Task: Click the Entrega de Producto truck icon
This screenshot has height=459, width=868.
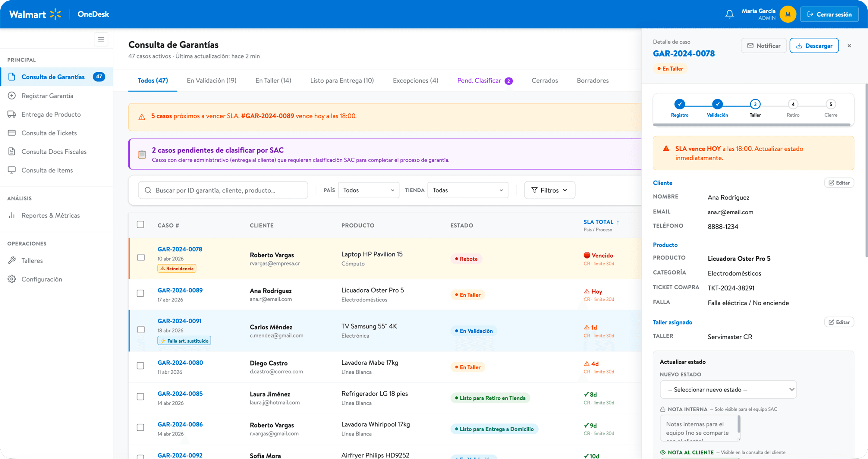Action: [12, 114]
